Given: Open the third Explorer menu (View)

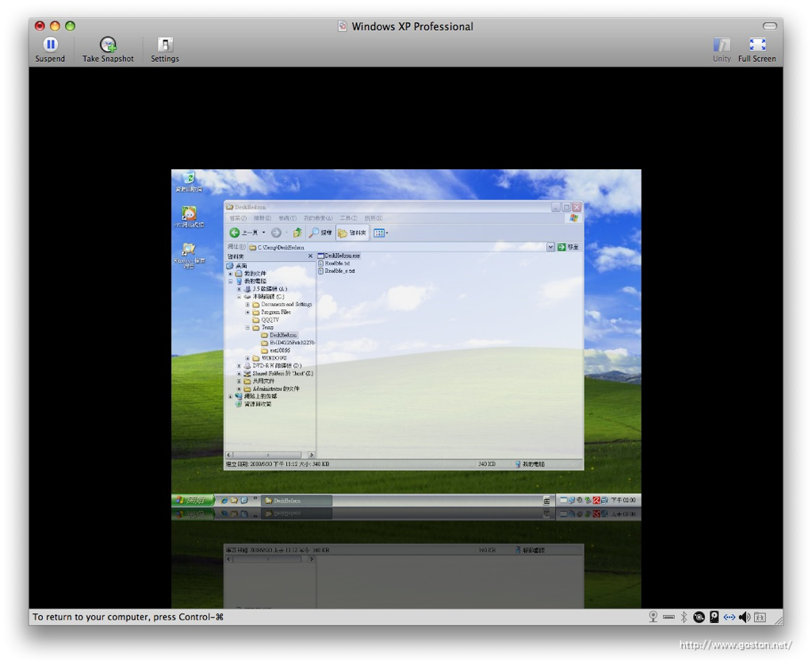Looking at the screenshot, I should click(x=287, y=218).
